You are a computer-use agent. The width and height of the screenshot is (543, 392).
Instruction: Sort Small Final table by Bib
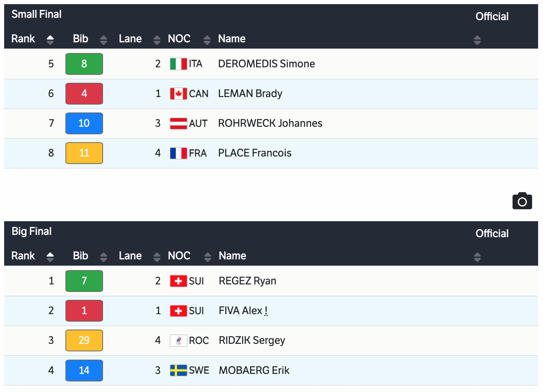click(x=103, y=40)
